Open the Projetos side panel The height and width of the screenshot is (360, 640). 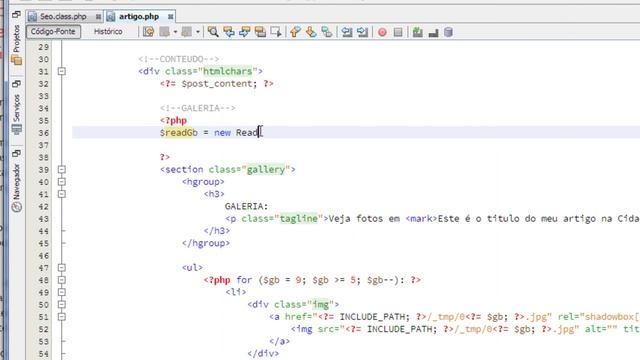pyautogui.click(x=16, y=39)
